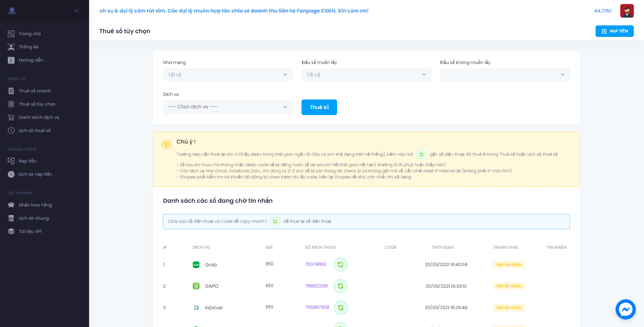Collapse the sidebar with double-chevron icon
This screenshot has height=327, width=644.
pos(77,11)
